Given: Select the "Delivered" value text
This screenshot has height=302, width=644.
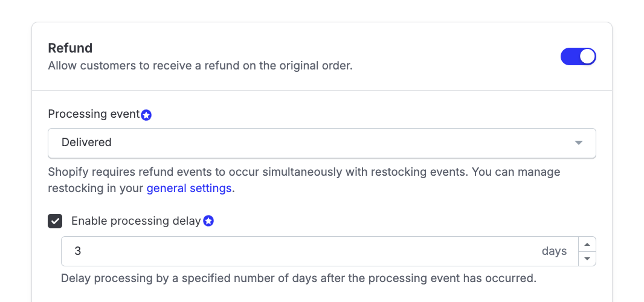Looking at the screenshot, I should point(86,143).
